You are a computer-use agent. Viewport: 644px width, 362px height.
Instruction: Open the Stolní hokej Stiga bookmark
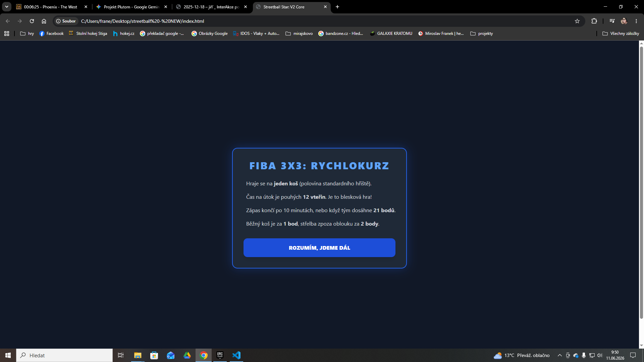[88, 34]
